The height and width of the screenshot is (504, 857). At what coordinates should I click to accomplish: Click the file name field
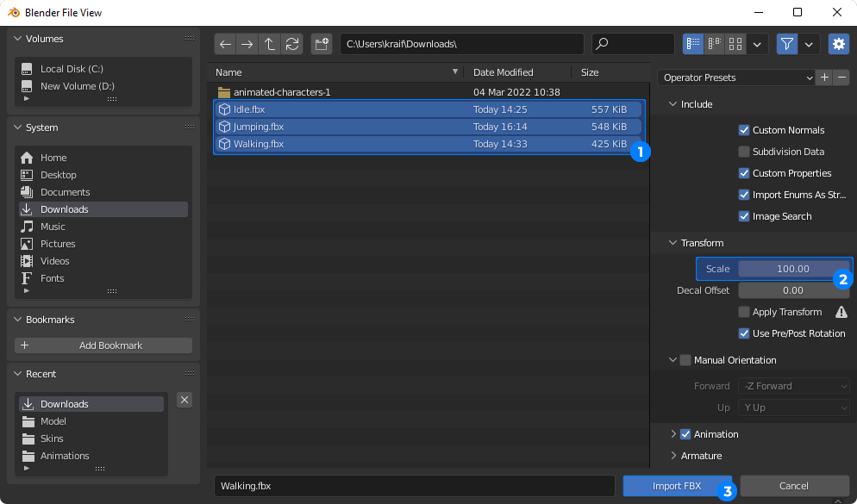pyautogui.click(x=415, y=486)
